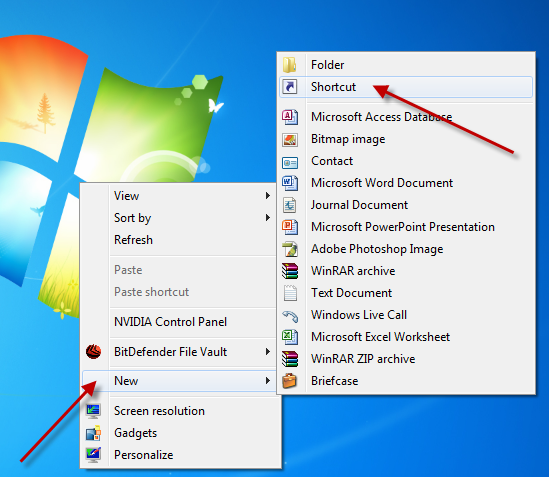Expand the View submenu arrow
The height and width of the screenshot is (477, 549).
(268, 195)
